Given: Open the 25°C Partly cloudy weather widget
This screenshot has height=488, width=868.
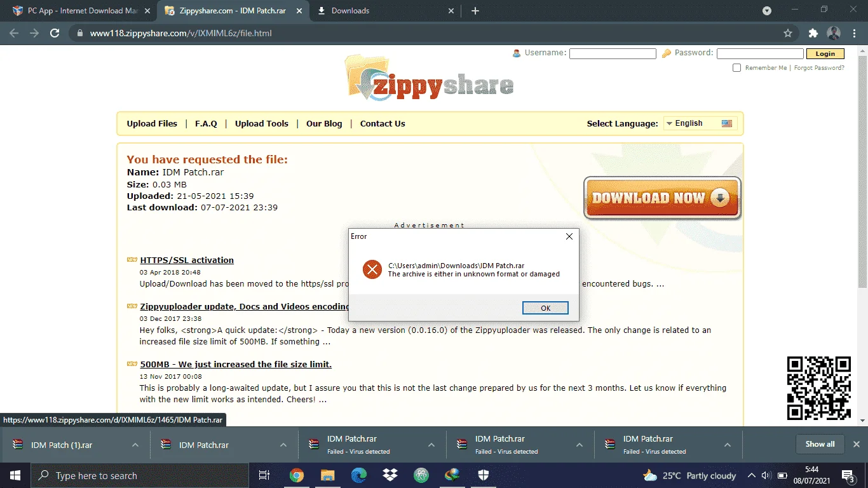Looking at the screenshot, I should [x=689, y=475].
